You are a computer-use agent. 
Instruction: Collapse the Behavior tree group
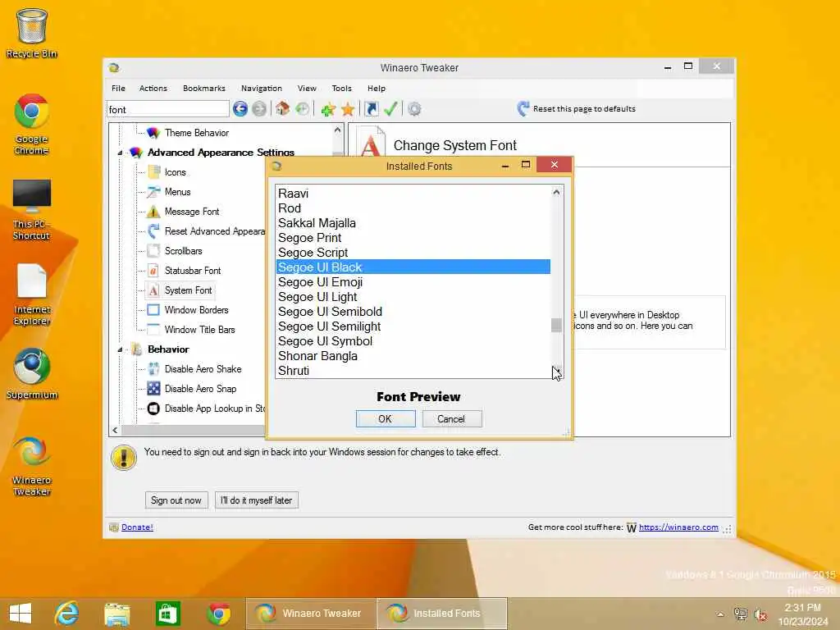(x=120, y=349)
